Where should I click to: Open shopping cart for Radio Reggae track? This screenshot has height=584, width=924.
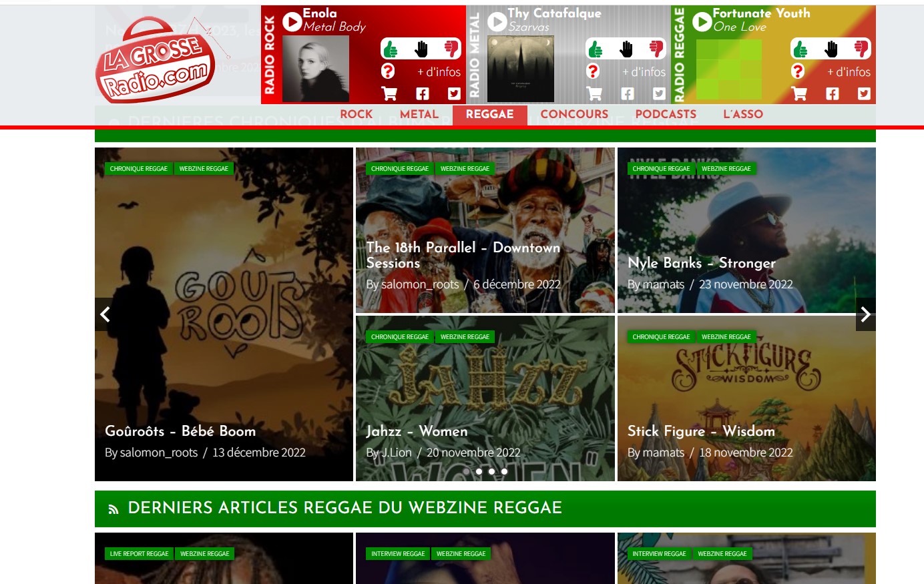pyautogui.click(x=799, y=93)
